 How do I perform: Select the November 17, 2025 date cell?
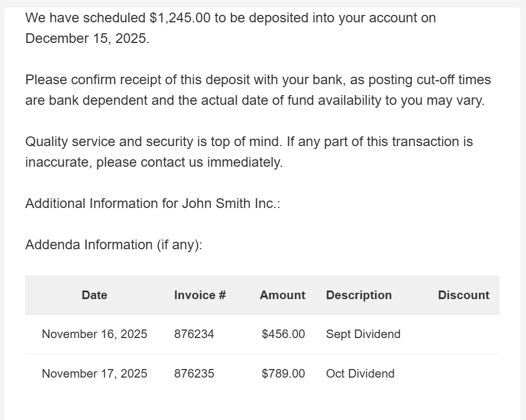tap(95, 374)
